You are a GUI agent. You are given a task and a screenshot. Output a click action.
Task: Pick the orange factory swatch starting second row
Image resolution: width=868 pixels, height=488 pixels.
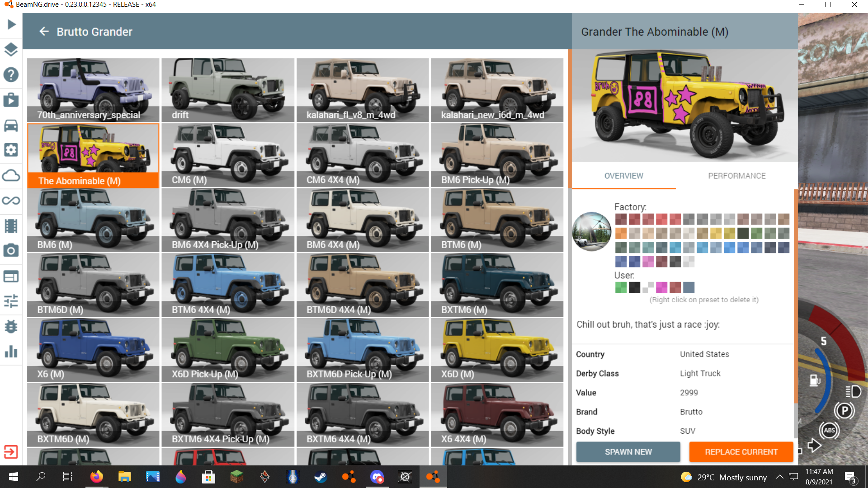pos(621,234)
